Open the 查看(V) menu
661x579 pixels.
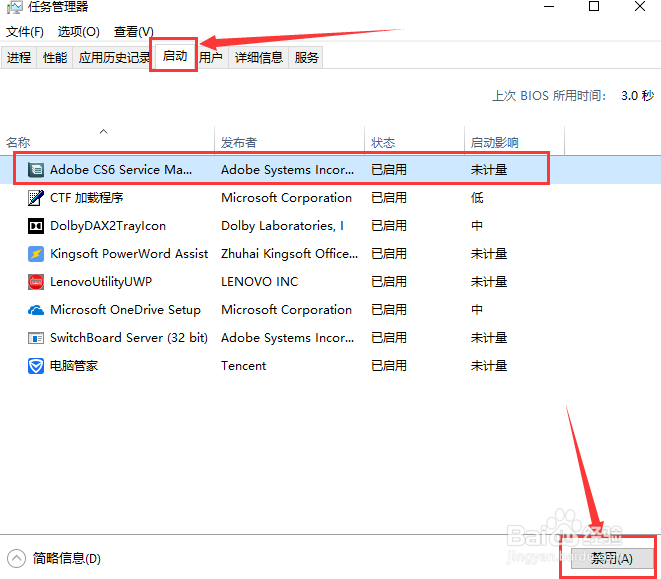point(134,32)
